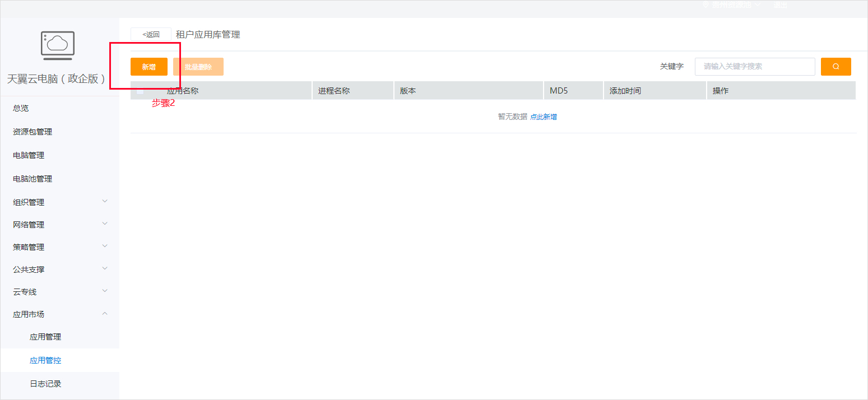
Task: Expand the 公共支撑 menu chevron
Action: click(x=105, y=268)
